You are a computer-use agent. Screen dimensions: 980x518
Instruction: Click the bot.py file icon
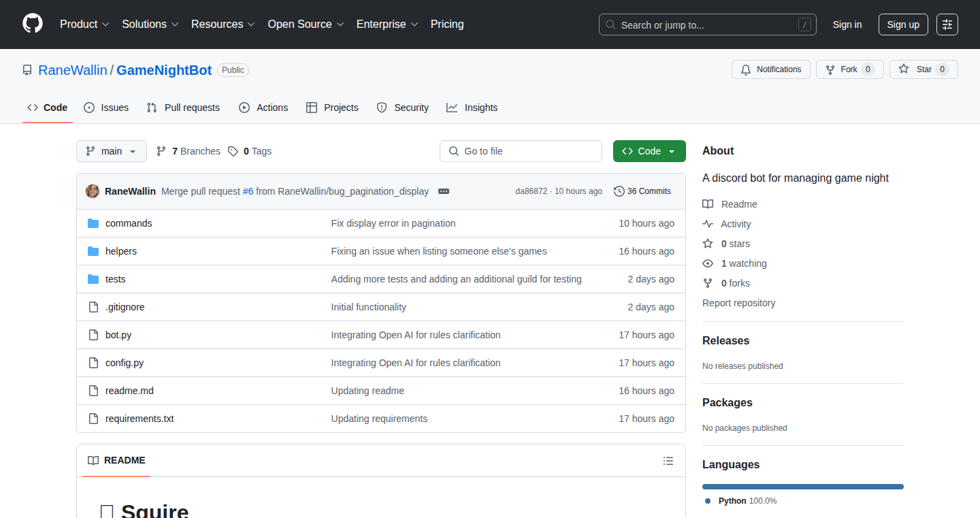tap(93, 335)
